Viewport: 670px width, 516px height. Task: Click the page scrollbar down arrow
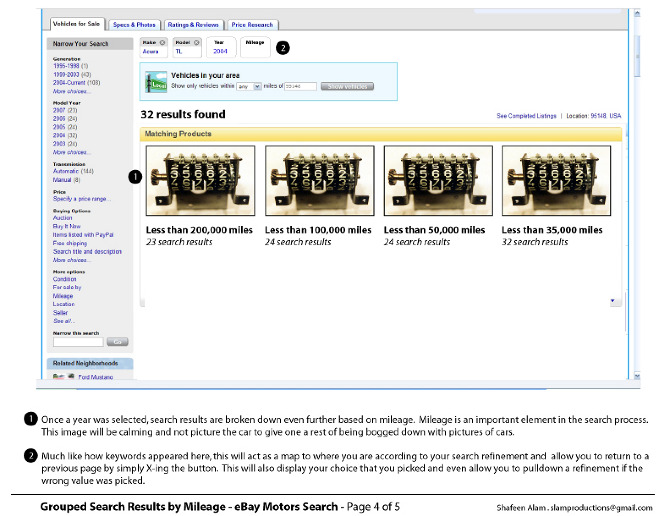point(637,376)
